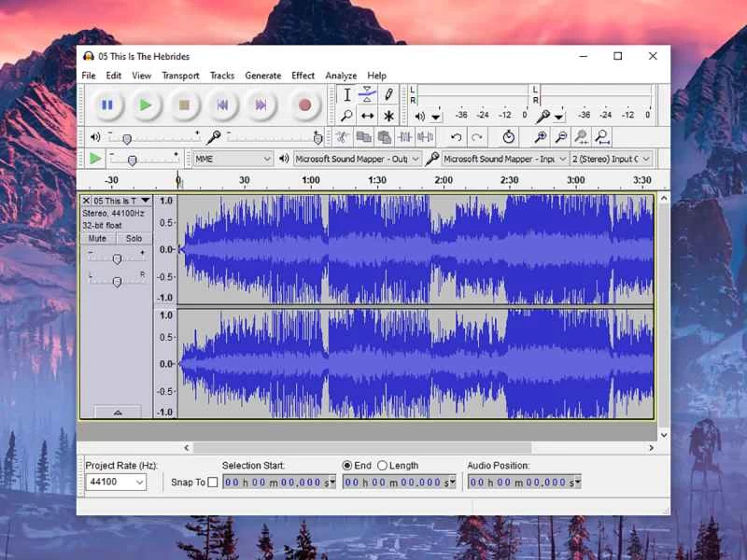Screen dimensions: 747x560
Task: Open the Effect menu
Action: pos(303,76)
